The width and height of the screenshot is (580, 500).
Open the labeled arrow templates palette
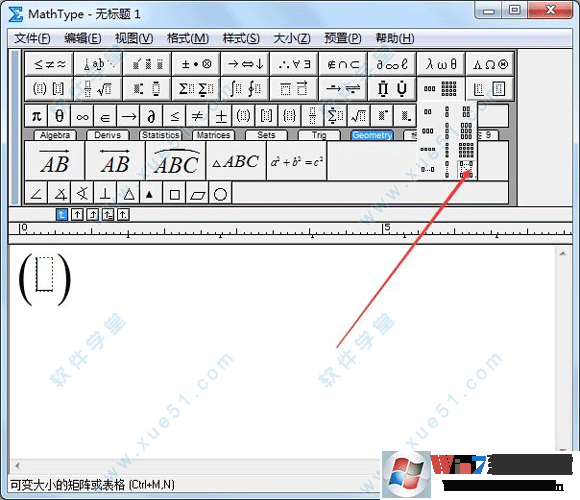pyautogui.click(x=343, y=89)
